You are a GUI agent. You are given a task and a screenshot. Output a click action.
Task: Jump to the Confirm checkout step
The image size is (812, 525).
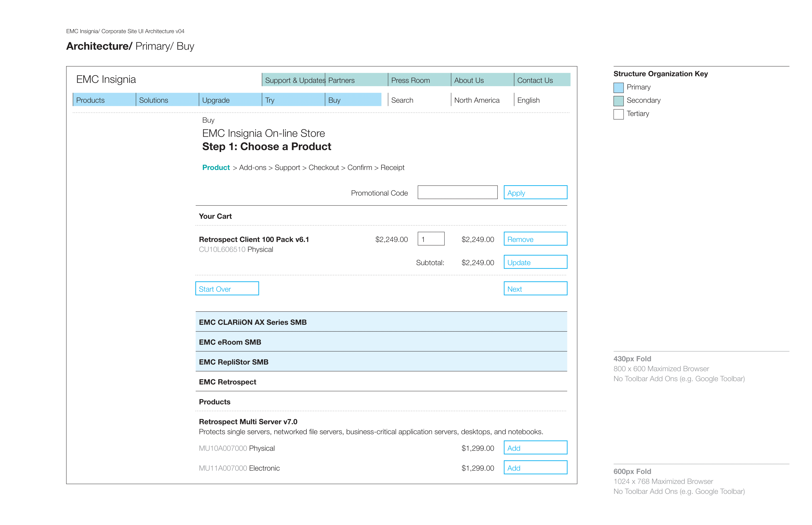click(x=360, y=167)
